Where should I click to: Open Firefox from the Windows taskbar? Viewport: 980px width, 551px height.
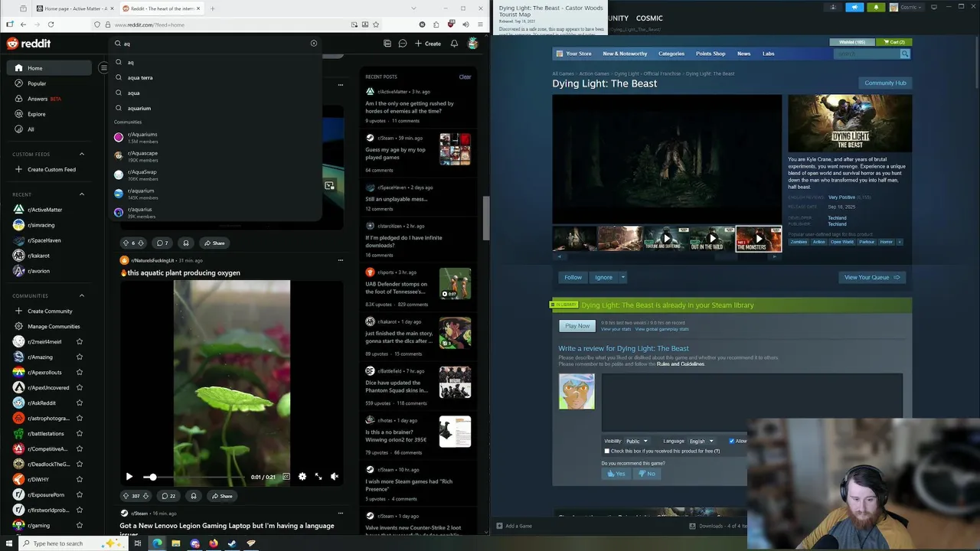coord(214,543)
